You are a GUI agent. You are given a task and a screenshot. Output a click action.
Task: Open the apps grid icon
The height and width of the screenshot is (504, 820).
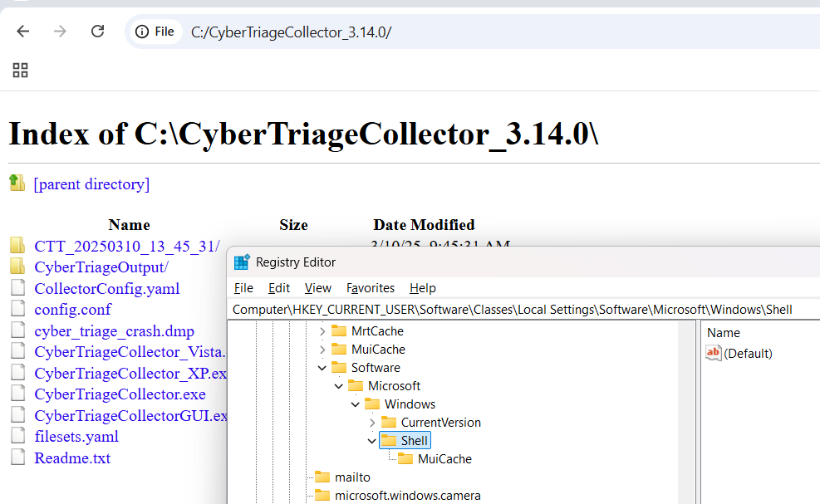(21, 70)
